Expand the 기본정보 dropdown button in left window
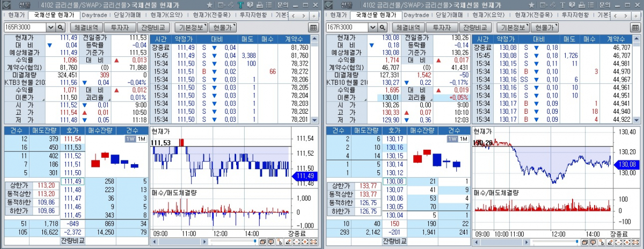The width and height of the screenshot is (644, 249). (x=192, y=27)
